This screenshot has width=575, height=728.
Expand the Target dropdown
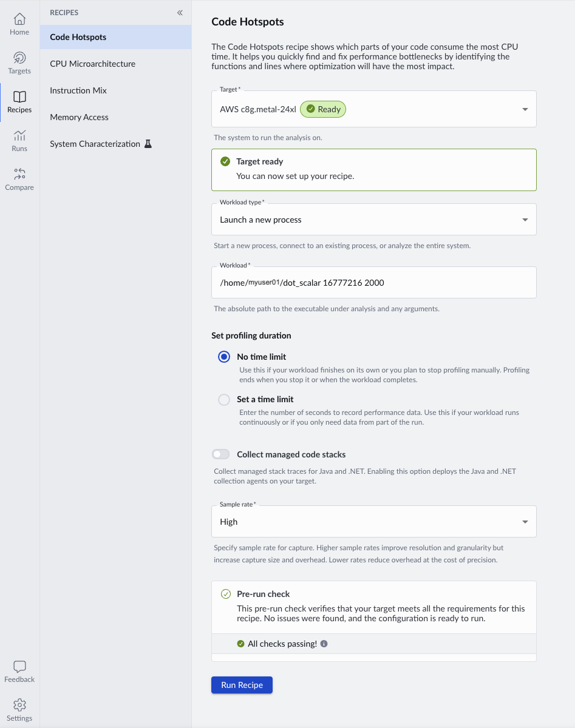point(525,109)
